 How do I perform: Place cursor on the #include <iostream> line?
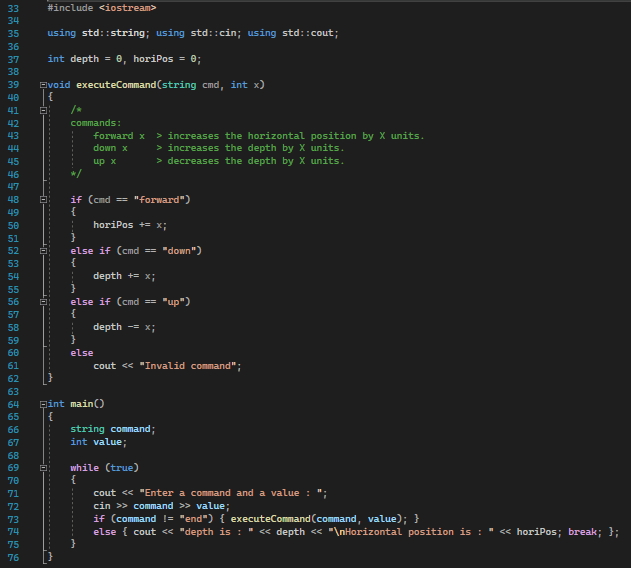point(101,8)
